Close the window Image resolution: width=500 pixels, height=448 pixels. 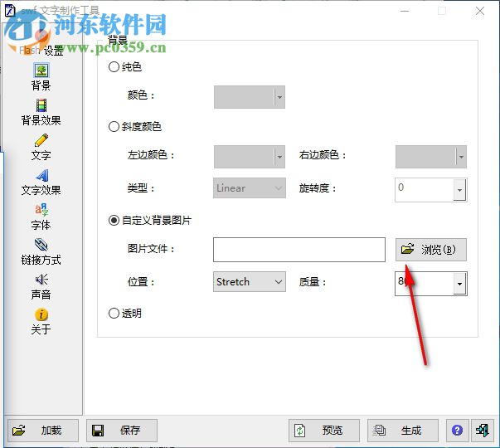click(480, 11)
